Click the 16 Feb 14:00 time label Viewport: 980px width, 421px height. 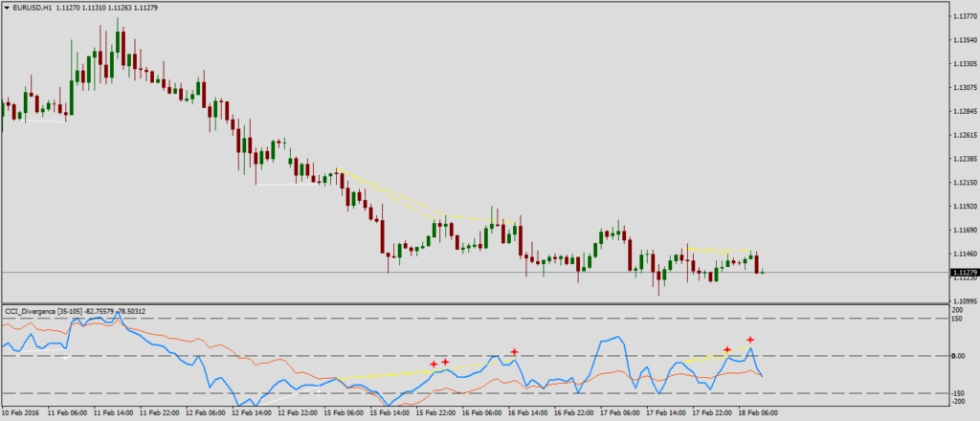click(x=528, y=412)
